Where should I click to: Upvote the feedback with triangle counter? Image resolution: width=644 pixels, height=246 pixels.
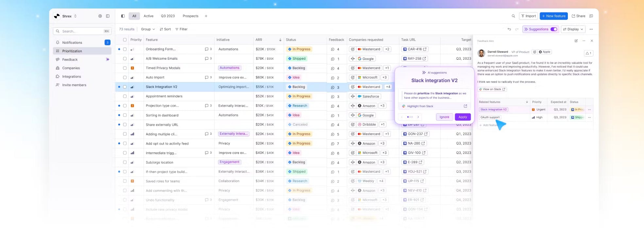pos(588,53)
